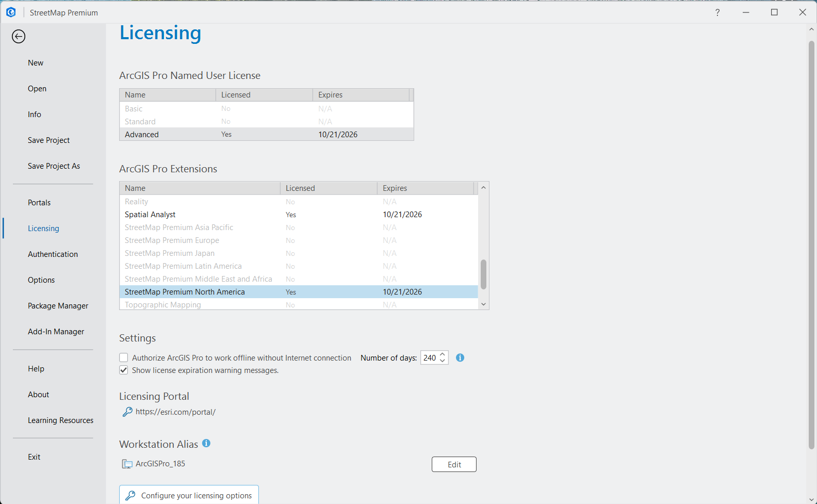This screenshot has width=817, height=504.
Task: Uncheck Show license expiration warning messages
Action: [124, 370]
